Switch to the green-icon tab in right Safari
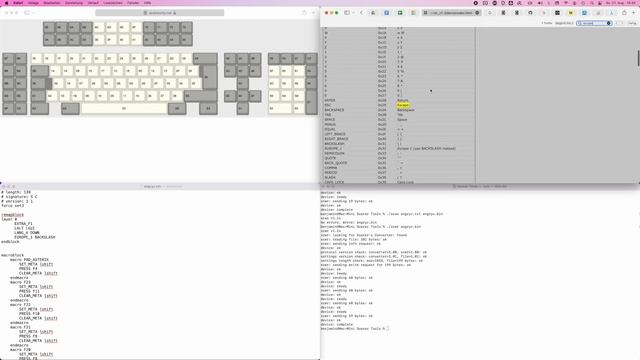Viewport: 640px width, 360px height. click(400, 13)
